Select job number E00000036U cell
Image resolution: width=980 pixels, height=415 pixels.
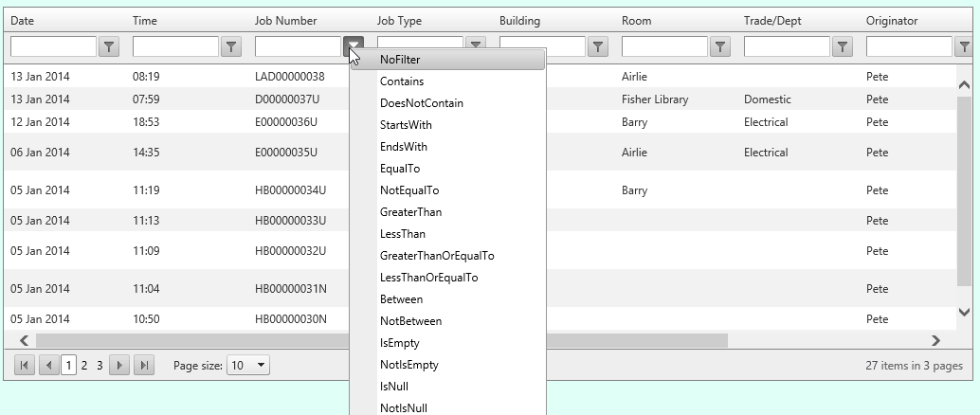click(285, 122)
